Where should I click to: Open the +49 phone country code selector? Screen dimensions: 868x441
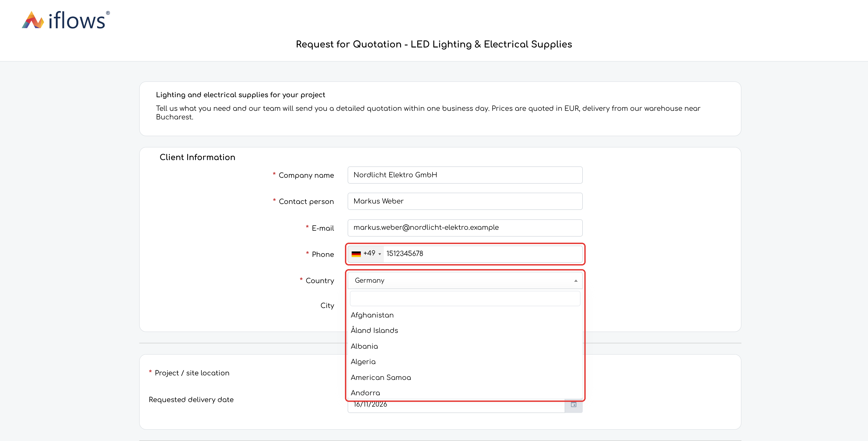[366, 254]
